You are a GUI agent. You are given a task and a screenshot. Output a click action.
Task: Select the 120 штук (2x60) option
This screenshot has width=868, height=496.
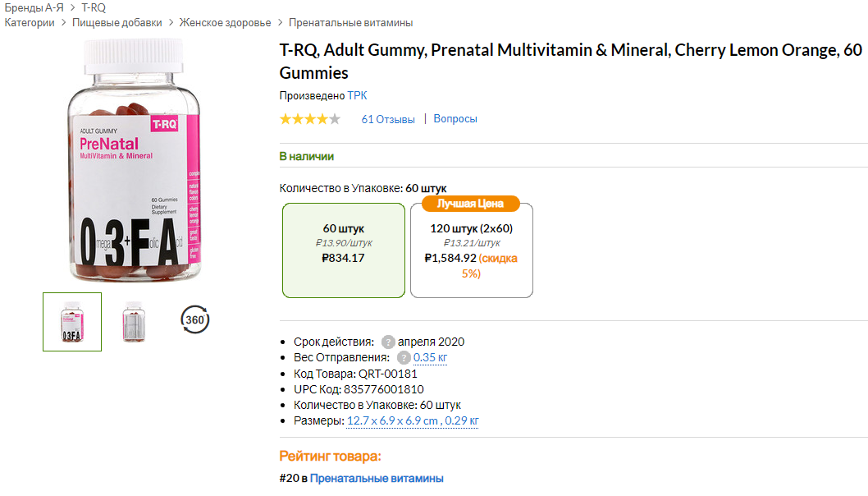pyautogui.click(x=471, y=250)
